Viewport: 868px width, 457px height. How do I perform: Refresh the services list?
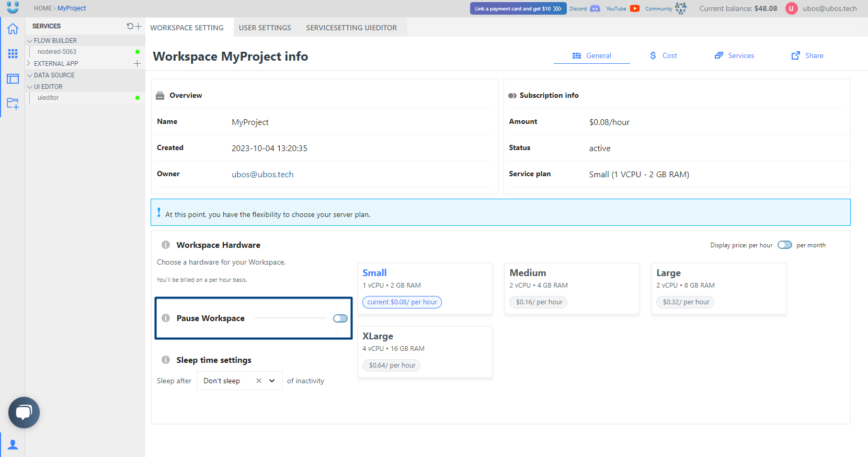coord(130,26)
